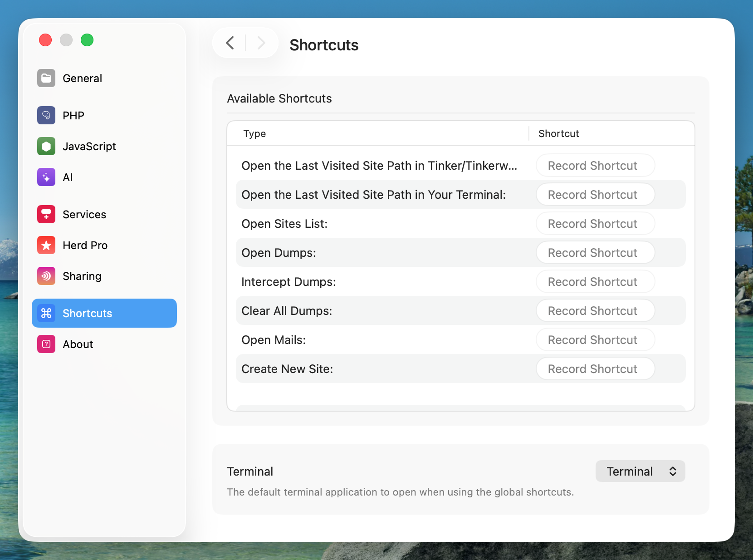Record shortcut for Intercept Dumps
753x560 pixels.
click(x=595, y=282)
